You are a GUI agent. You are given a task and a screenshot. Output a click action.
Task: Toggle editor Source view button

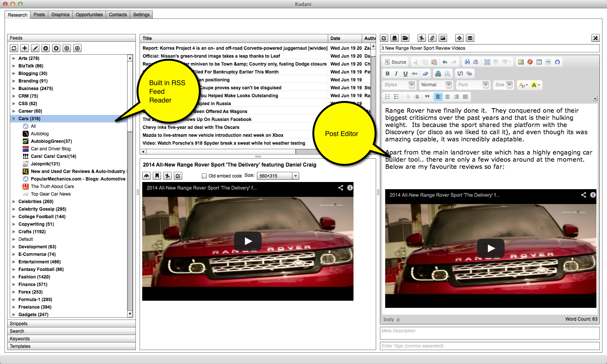(x=395, y=62)
